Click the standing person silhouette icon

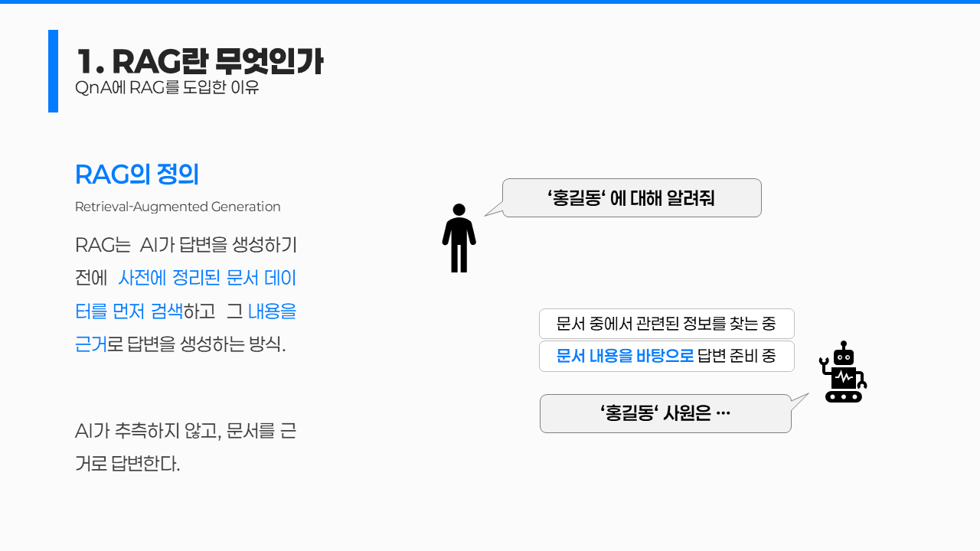(459, 238)
